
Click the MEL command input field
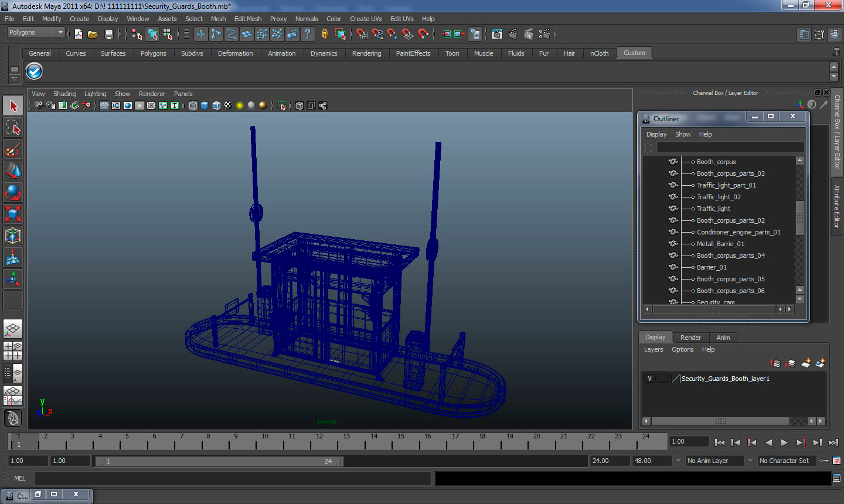click(233, 478)
